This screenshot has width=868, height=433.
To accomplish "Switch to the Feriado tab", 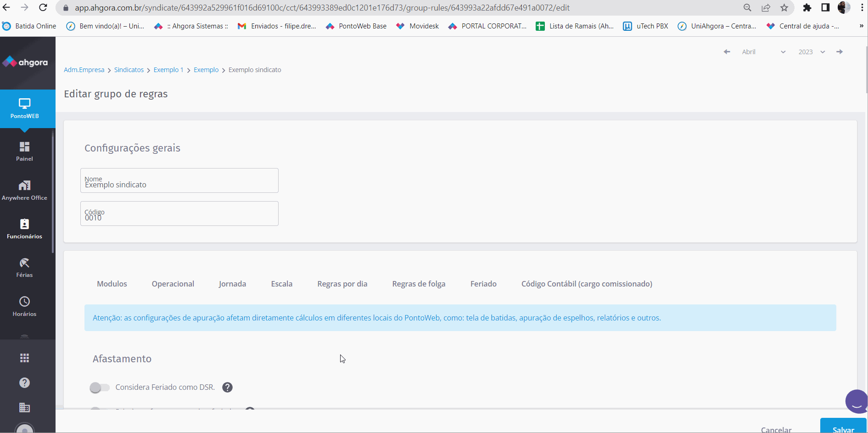I will [483, 284].
